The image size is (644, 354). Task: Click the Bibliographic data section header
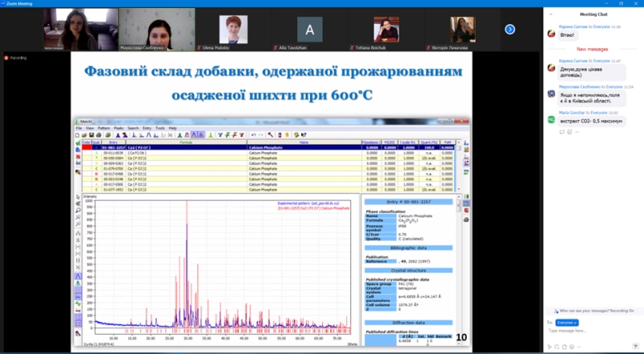point(408,248)
